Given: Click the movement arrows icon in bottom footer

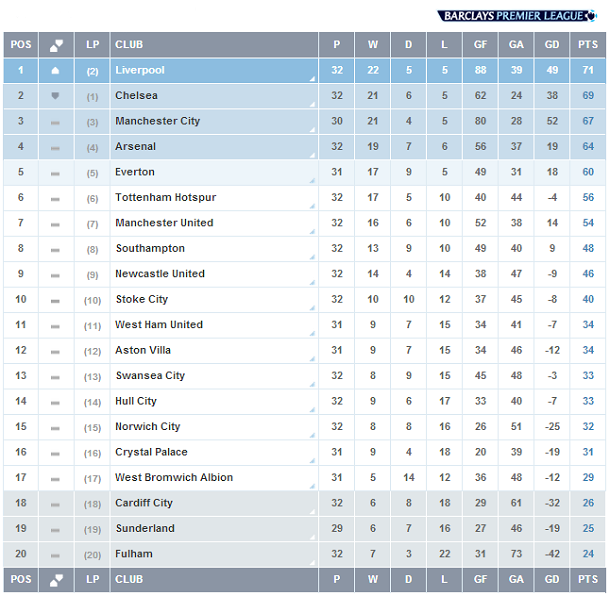Looking at the screenshot, I should pos(56,580).
